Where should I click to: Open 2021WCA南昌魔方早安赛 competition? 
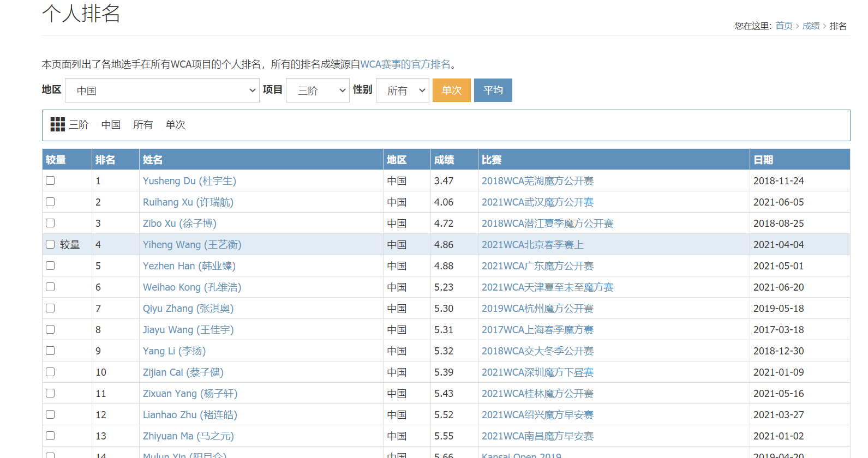pyautogui.click(x=537, y=436)
